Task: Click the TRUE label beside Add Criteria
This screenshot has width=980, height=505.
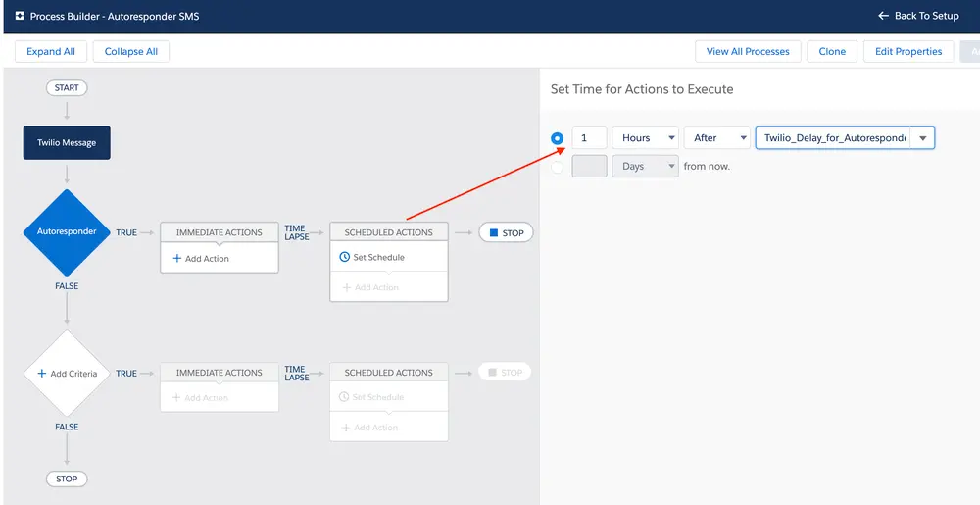Action: [126, 374]
